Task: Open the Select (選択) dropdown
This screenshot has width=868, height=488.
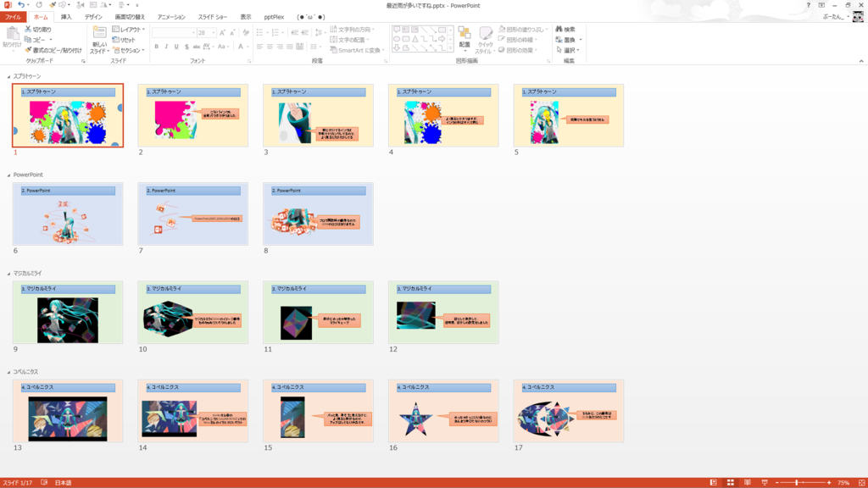Action: (x=567, y=50)
